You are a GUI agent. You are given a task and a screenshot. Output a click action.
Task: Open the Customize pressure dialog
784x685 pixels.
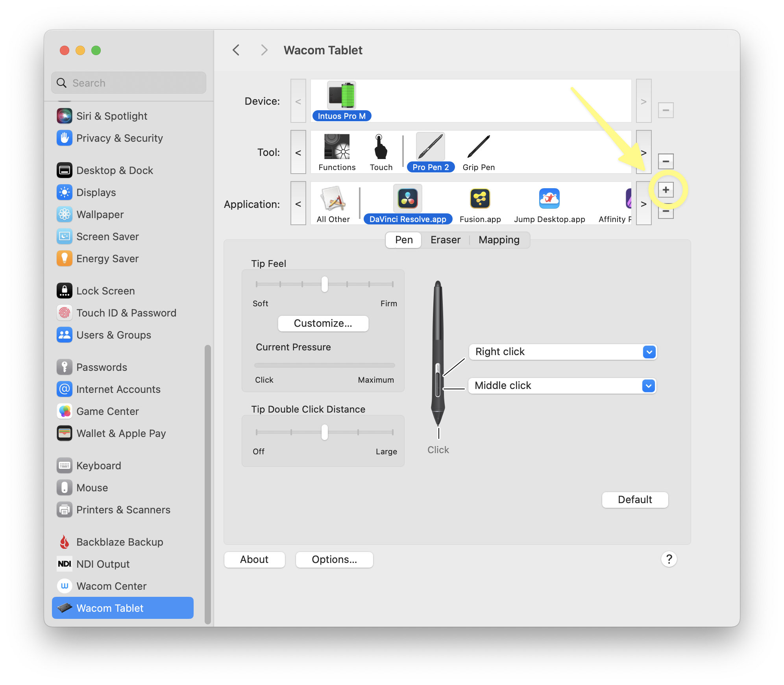pyautogui.click(x=323, y=323)
